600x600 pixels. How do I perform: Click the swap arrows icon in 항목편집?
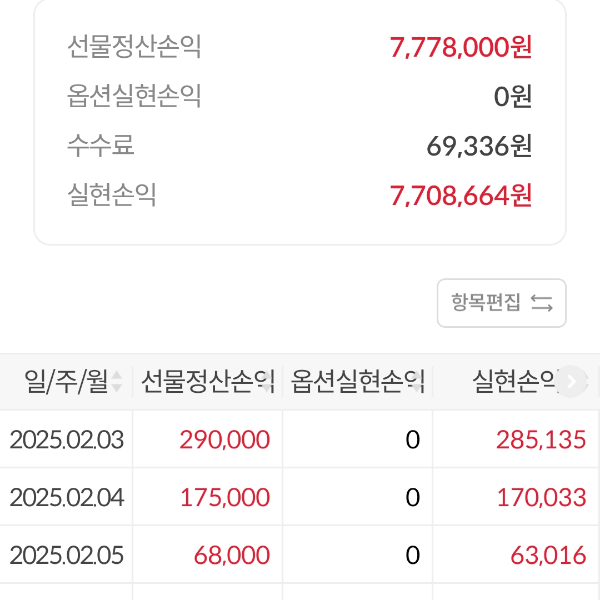[x=541, y=303]
